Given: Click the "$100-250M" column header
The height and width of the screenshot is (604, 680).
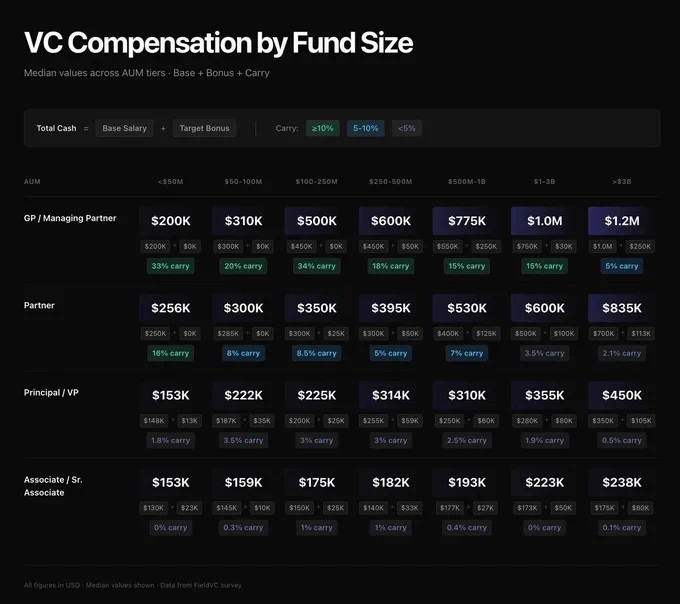Looking at the screenshot, I should pyautogui.click(x=317, y=182).
